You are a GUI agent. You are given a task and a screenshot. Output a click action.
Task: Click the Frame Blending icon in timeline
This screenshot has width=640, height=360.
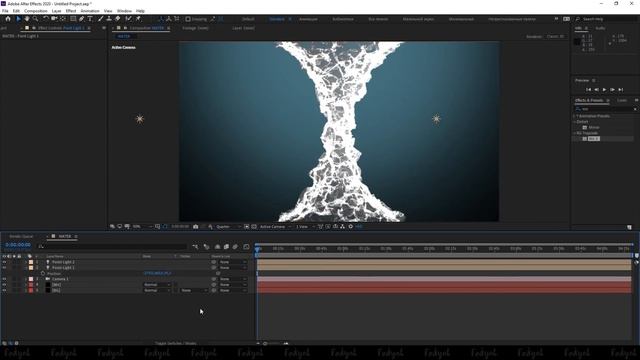point(226,247)
